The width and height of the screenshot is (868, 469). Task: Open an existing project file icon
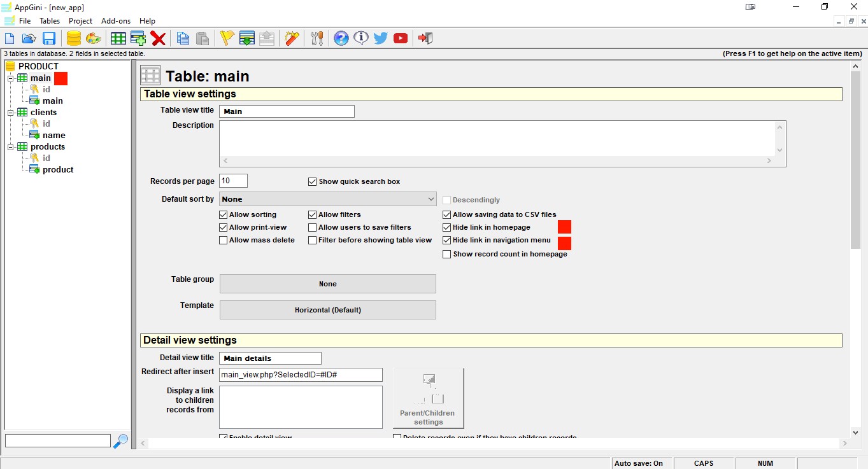29,39
